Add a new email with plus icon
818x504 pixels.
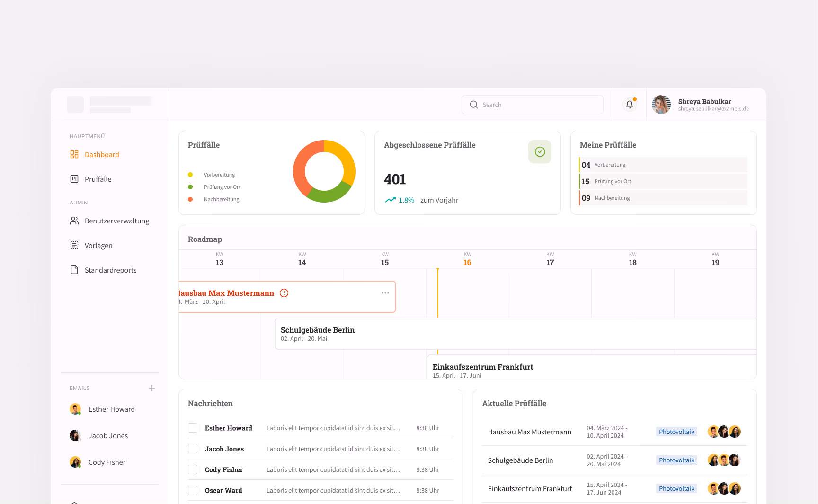(152, 388)
